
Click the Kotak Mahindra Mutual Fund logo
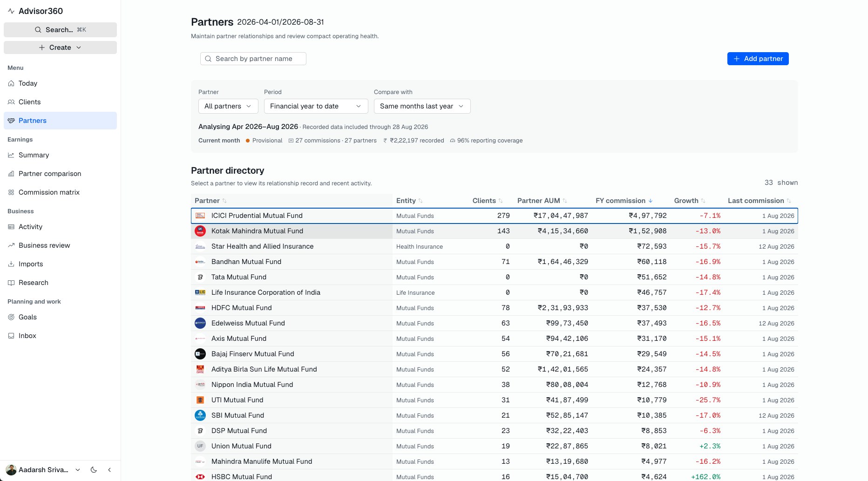[200, 231]
